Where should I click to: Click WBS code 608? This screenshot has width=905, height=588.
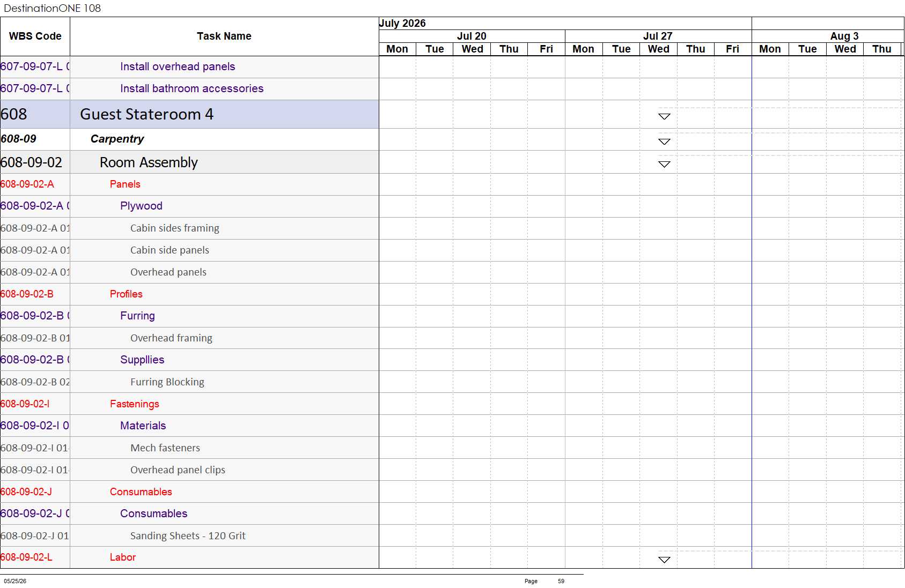[14, 114]
